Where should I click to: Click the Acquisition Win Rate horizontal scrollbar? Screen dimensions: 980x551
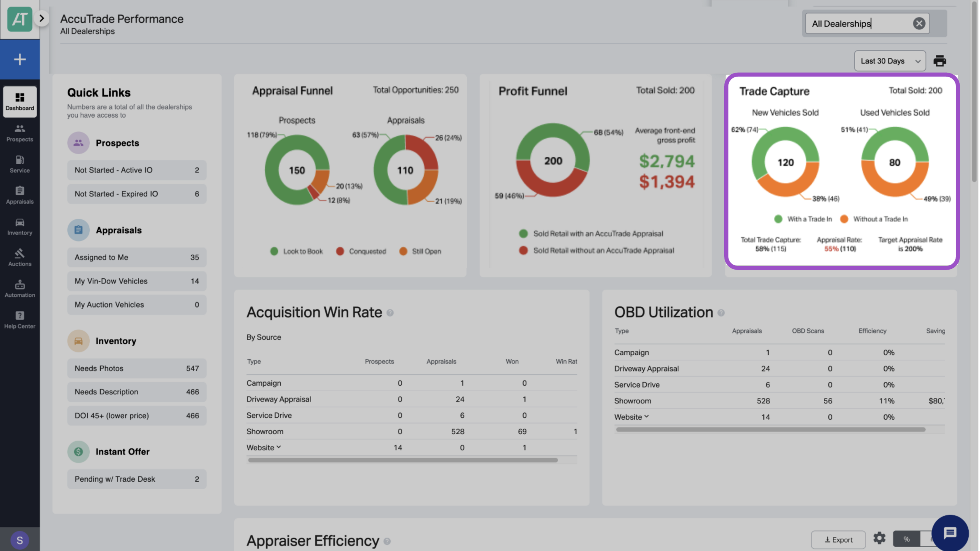tap(403, 460)
